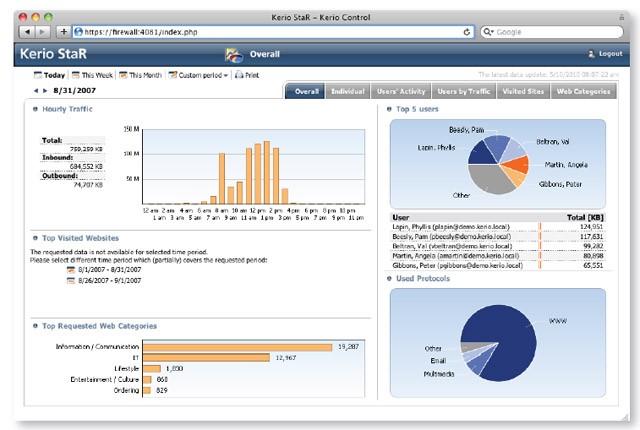
Task: Go to previous day arrow
Action: point(36,91)
